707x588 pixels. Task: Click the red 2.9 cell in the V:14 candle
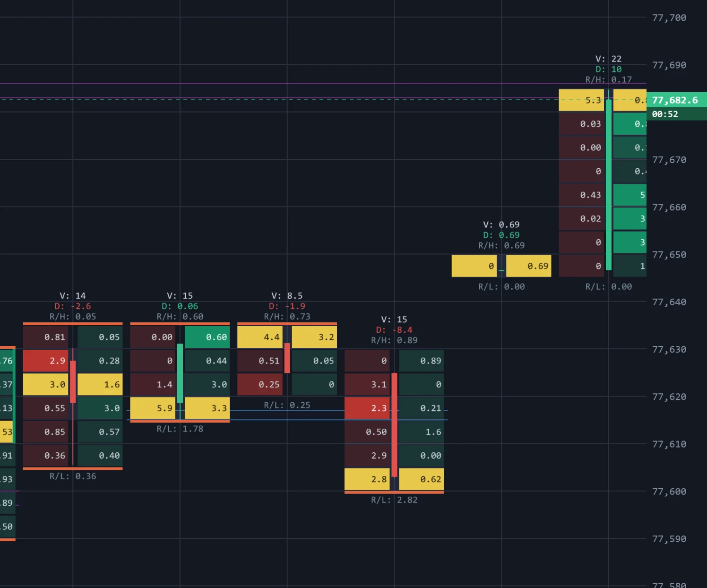[x=46, y=361]
